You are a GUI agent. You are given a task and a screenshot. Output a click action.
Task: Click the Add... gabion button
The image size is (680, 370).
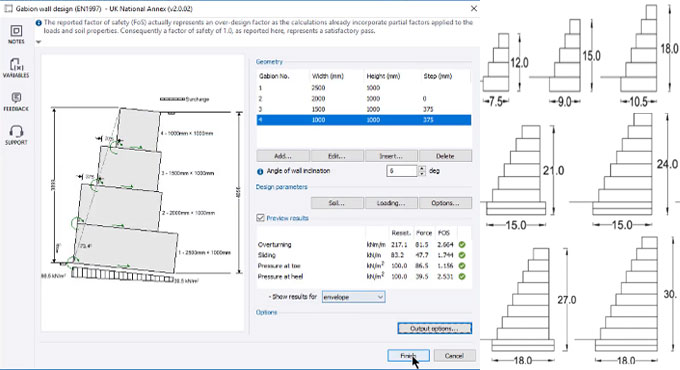[283, 156]
